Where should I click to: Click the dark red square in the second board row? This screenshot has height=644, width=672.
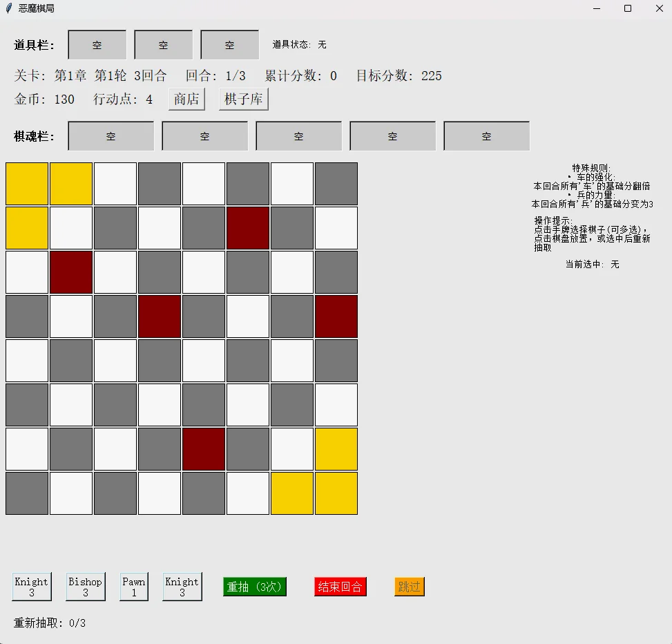coord(248,228)
